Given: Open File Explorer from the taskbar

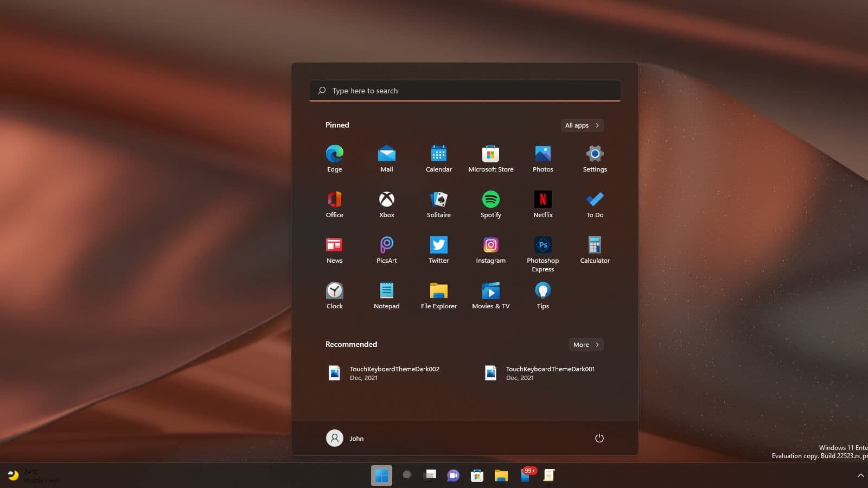Looking at the screenshot, I should pos(501,476).
